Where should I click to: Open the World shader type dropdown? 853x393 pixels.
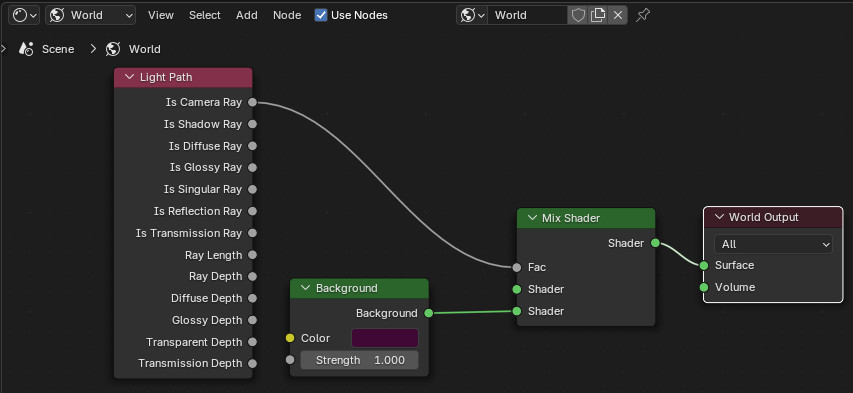pos(91,15)
